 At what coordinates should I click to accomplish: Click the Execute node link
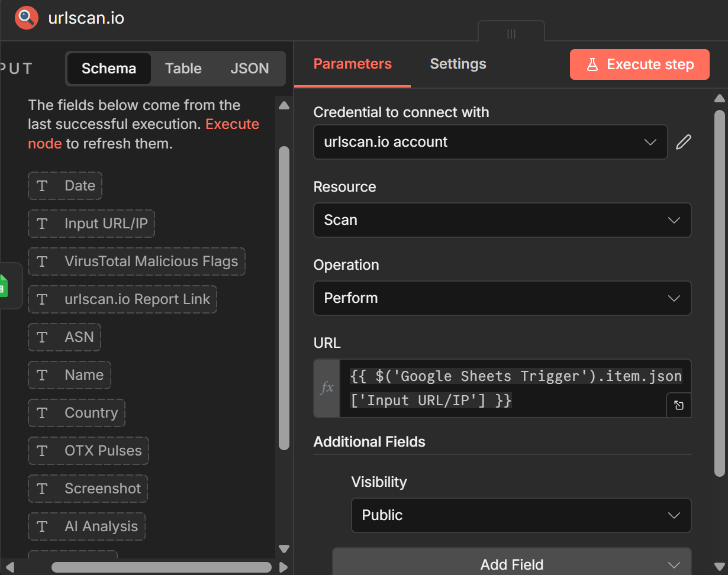click(143, 134)
